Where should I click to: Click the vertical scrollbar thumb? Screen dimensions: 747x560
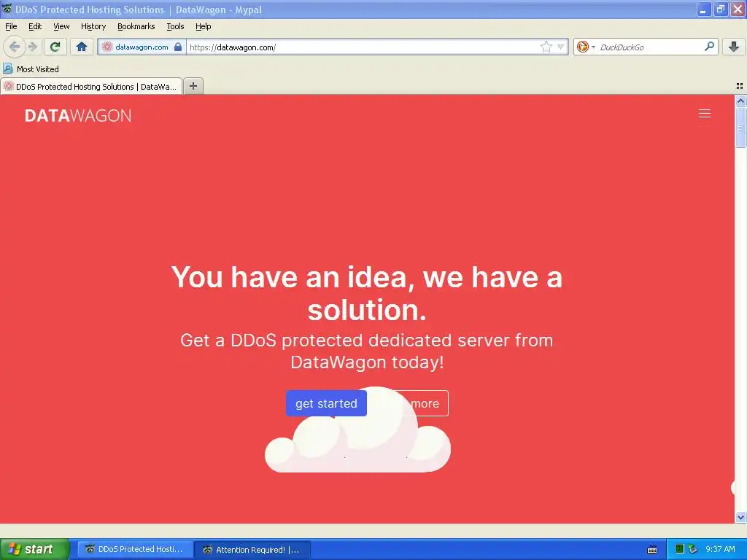(x=740, y=128)
